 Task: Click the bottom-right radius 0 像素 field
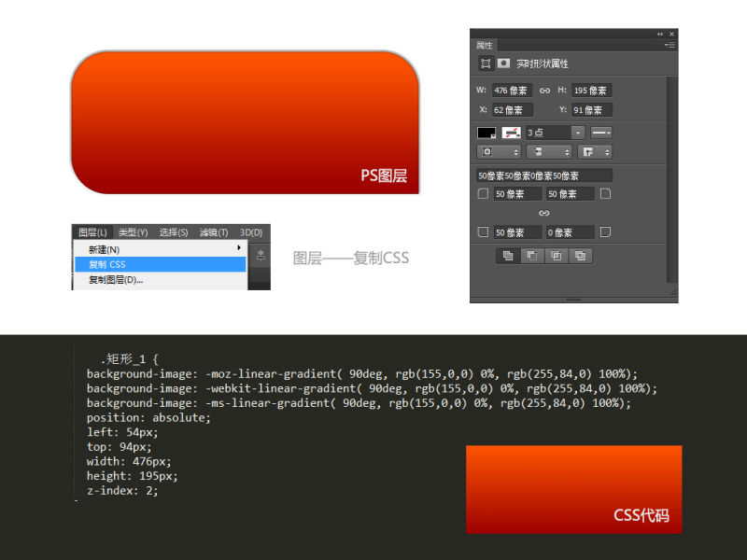[x=570, y=232]
